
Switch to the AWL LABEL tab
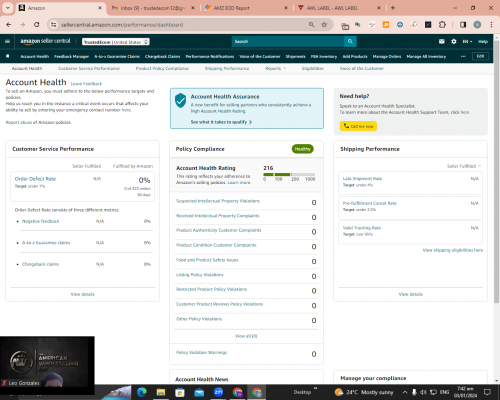point(339,8)
